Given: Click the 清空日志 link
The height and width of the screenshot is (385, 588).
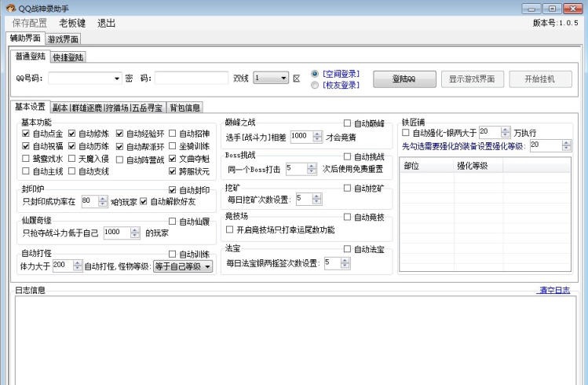Looking at the screenshot, I should [554, 290].
